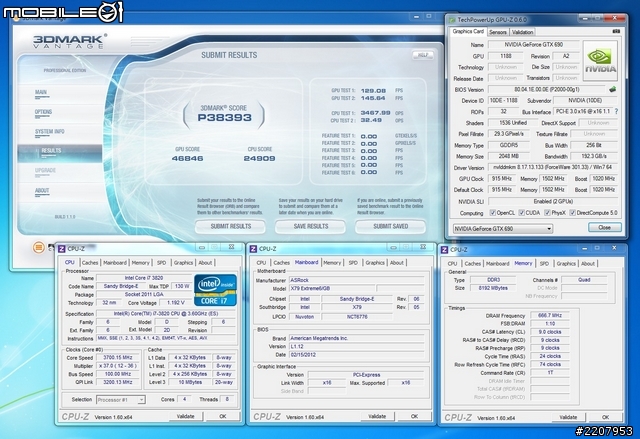640x439 pixels.
Task: Click the NVIDIA SLI Enabled (2 GPUs) field
Action: pos(553,201)
